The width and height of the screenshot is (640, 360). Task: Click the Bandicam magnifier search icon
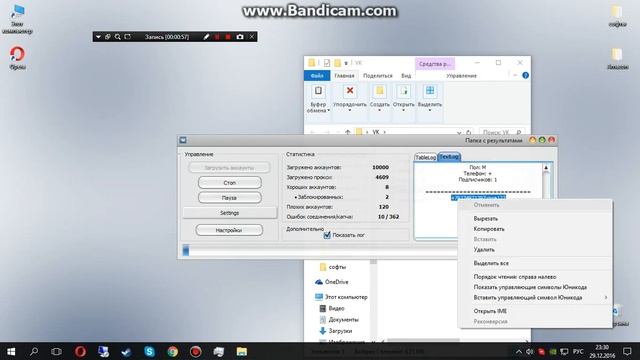[118, 37]
